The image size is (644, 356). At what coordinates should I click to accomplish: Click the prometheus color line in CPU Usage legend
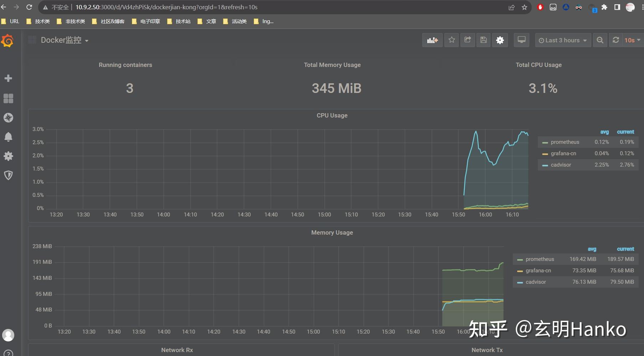click(x=545, y=142)
